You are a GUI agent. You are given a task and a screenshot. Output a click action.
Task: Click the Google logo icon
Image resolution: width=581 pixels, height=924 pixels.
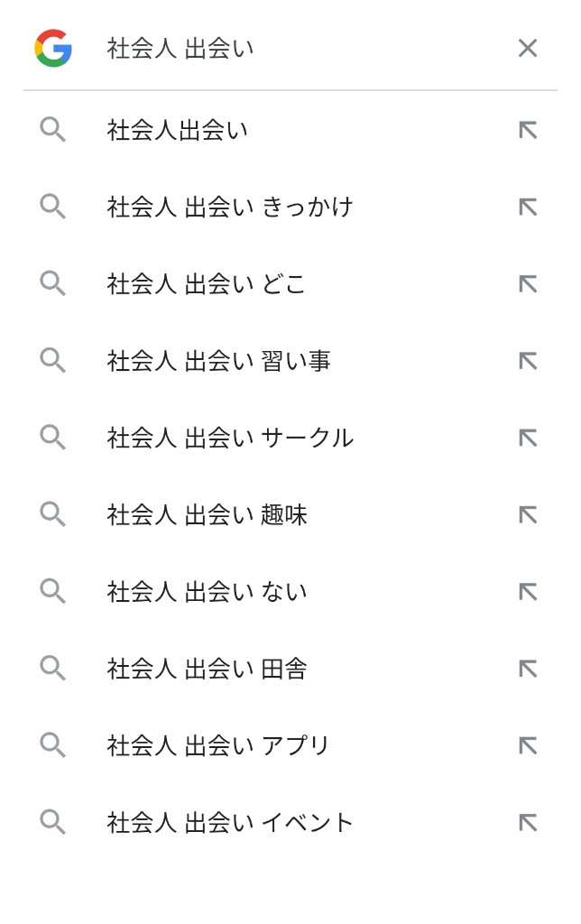point(53,48)
